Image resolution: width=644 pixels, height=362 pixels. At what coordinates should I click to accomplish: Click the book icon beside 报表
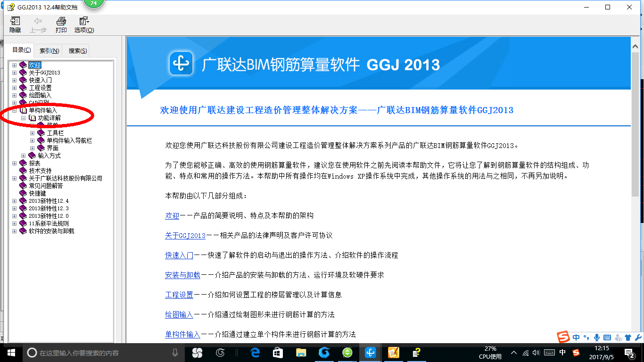point(23,163)
